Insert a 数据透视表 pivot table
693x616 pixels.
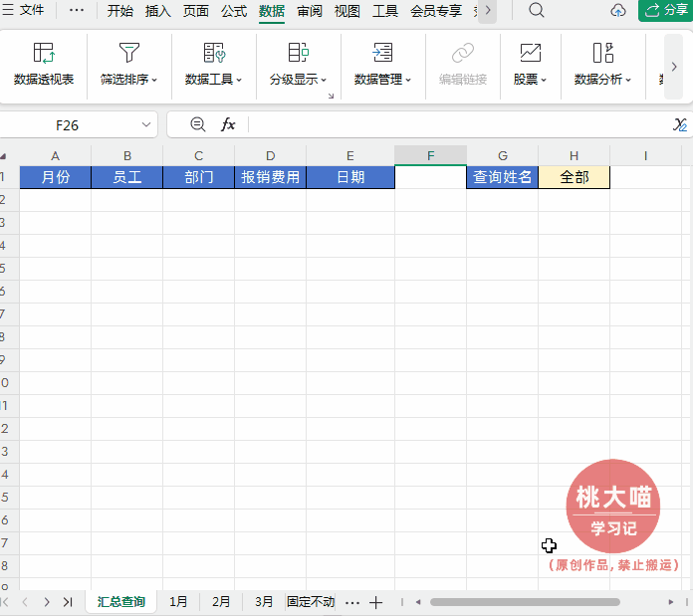(44, 65)
